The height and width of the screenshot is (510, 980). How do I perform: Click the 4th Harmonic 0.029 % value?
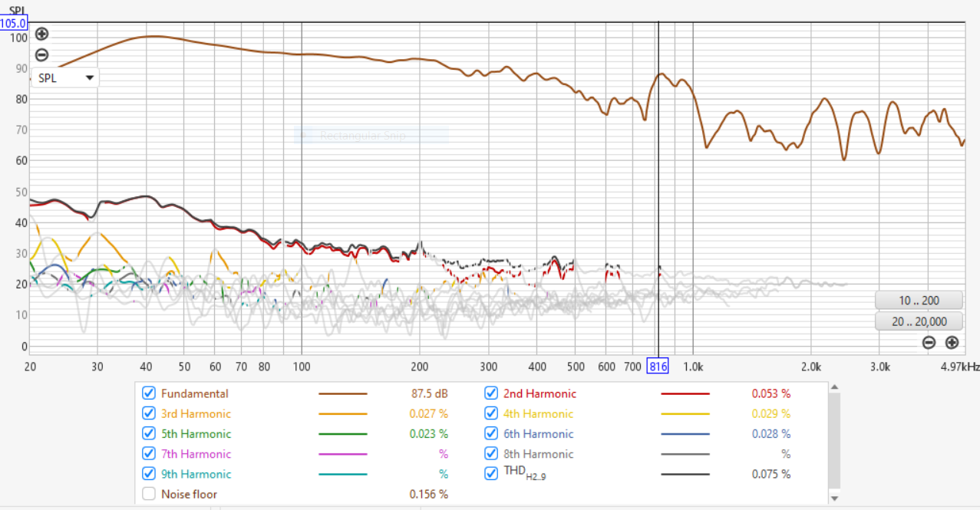pos(770,413)
